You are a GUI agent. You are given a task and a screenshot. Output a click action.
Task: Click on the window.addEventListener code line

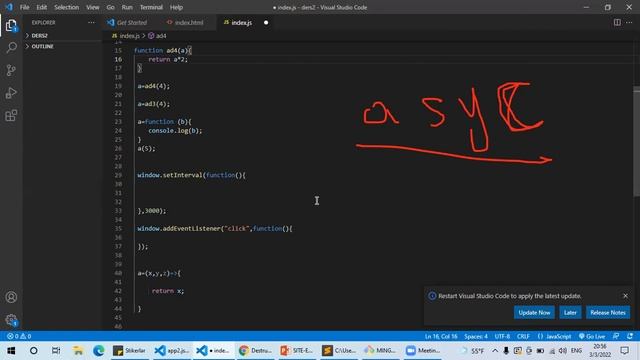click(x=215, y=229)
